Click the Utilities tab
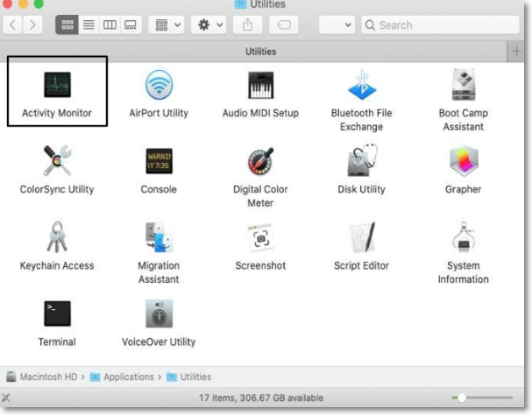 click(259, 52)
